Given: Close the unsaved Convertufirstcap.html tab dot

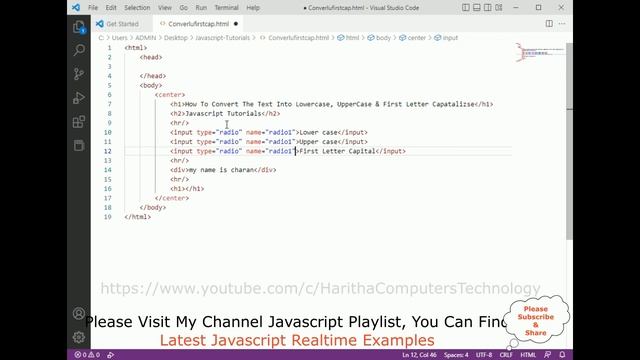Looking at the screenshot, I should [x=236, y=24].
